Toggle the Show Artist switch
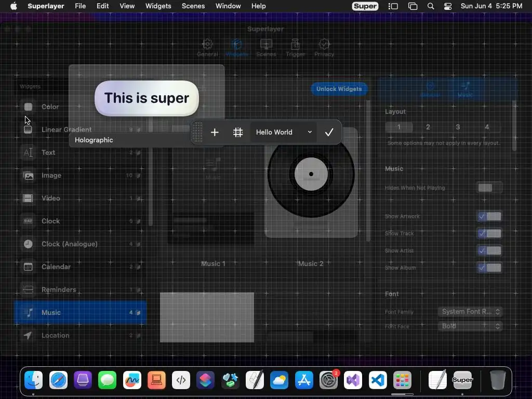This screenshot has width=532, height=399. [489, 251]
